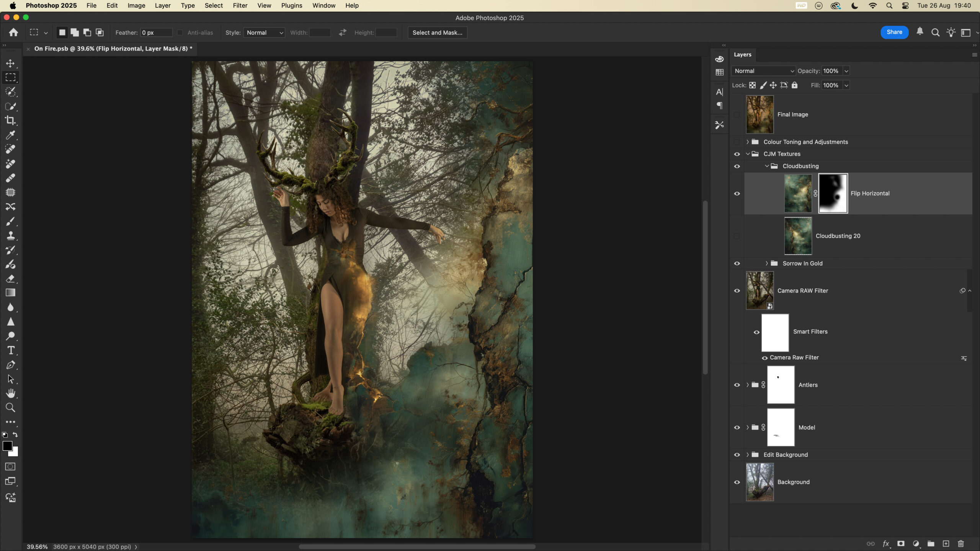Image resolution: width=980 pixels, height=551 pixels.
Task: Select the Clone Stamp tool
Action: 10,236
